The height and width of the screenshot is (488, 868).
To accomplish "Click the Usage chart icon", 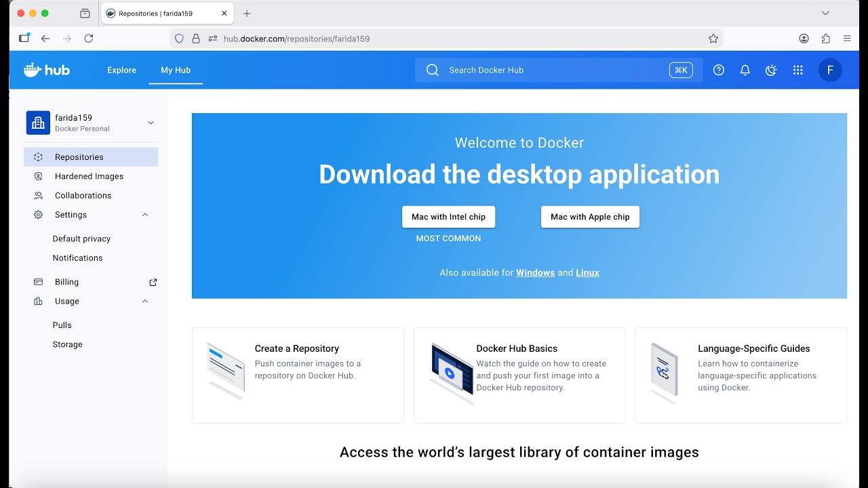I will [x=39, y=301].
